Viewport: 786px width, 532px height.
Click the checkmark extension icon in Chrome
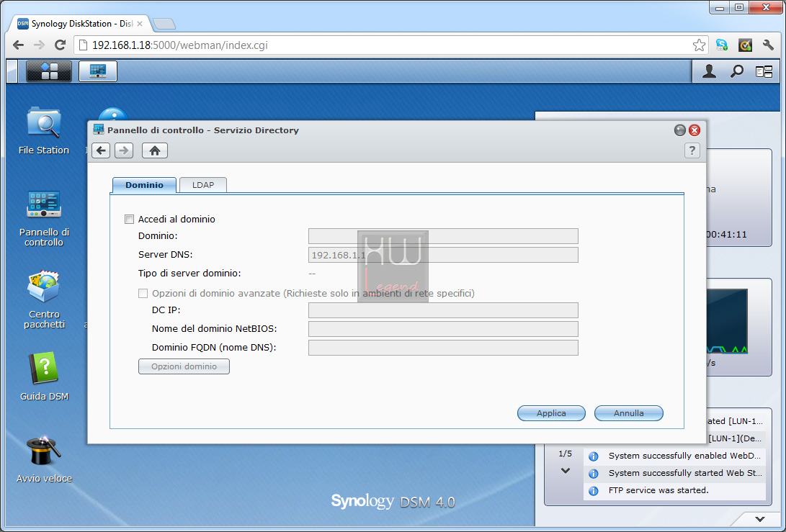click(x=746, y=45)
